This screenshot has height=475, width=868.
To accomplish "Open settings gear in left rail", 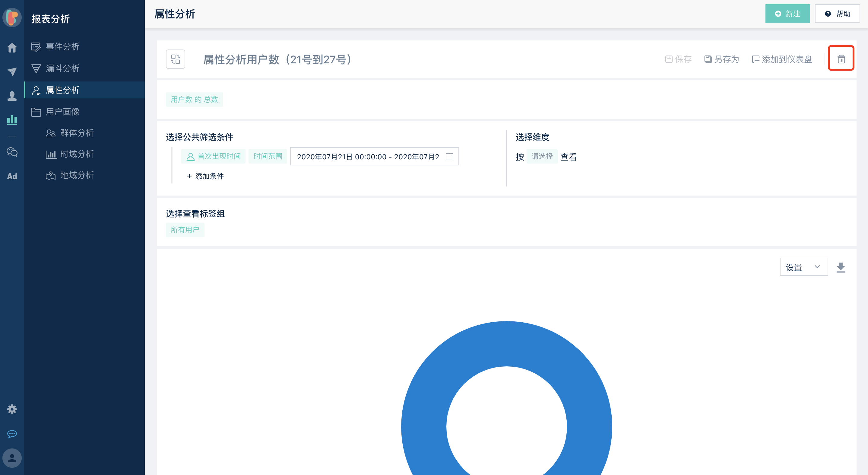I will click(12, 409).
